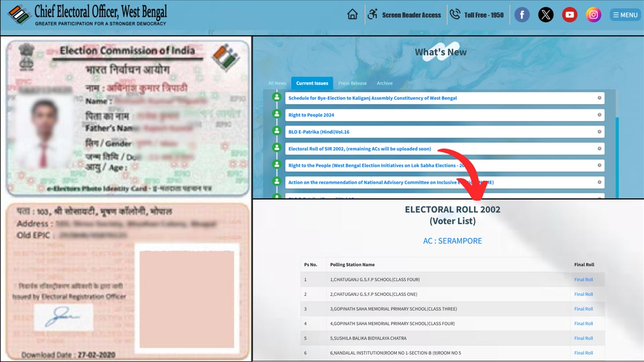
Task: Click the clock icon on Lok Sabha Elections row
Action: [599, 166]
